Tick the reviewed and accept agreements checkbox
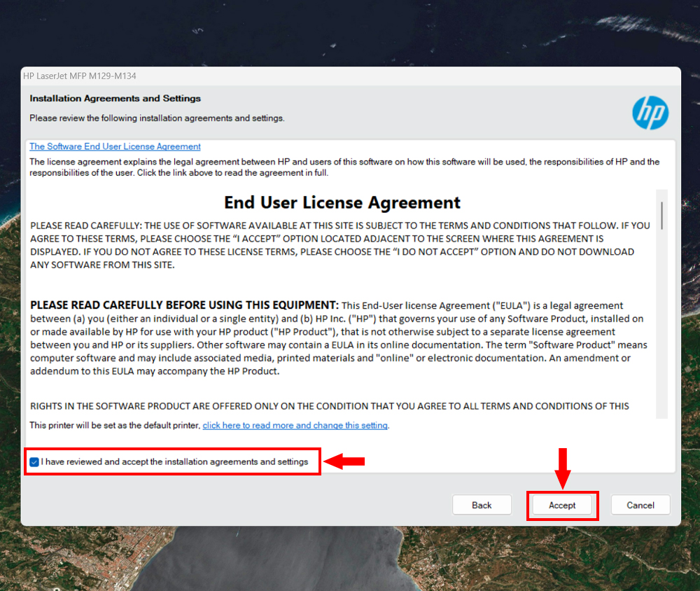 point(34,462)
